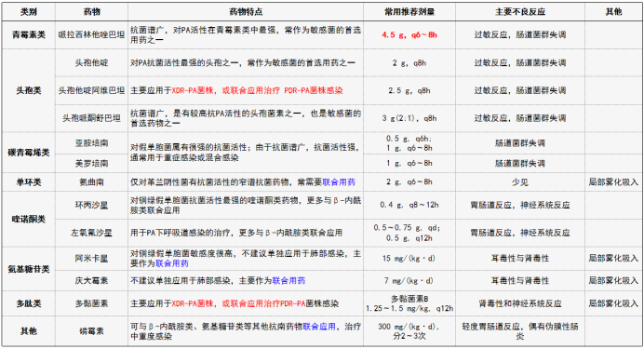The image size is (644, 349).
Task: Select the 少见 adverse-reaction cell
Action: coord(520,181)
